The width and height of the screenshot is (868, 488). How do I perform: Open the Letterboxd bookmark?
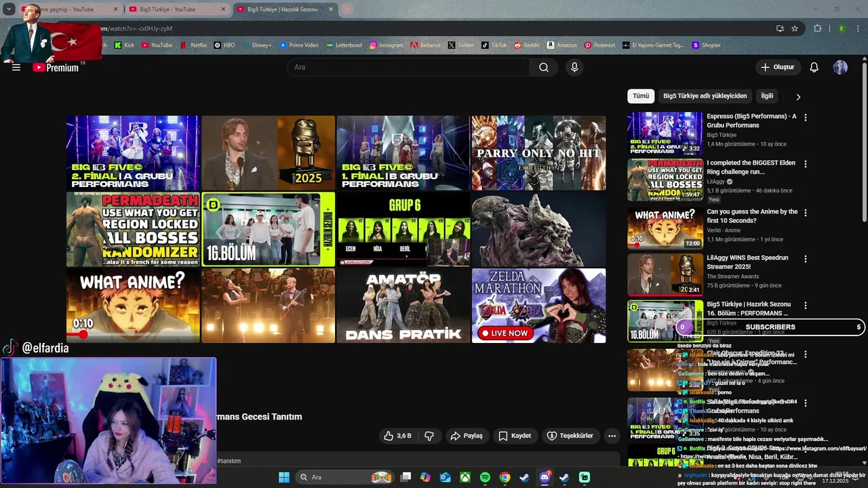point(344,45)
